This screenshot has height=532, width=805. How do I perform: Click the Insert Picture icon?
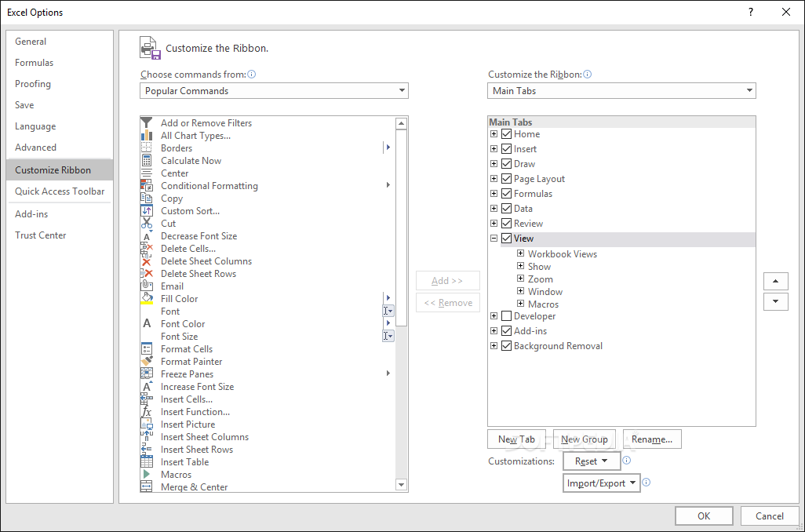[x=146, y=425]
